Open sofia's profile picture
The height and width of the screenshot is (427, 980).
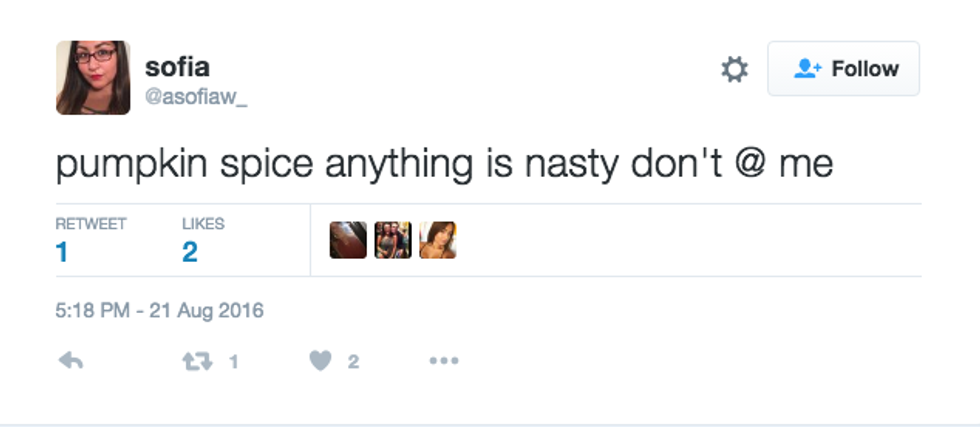[93, 77]
